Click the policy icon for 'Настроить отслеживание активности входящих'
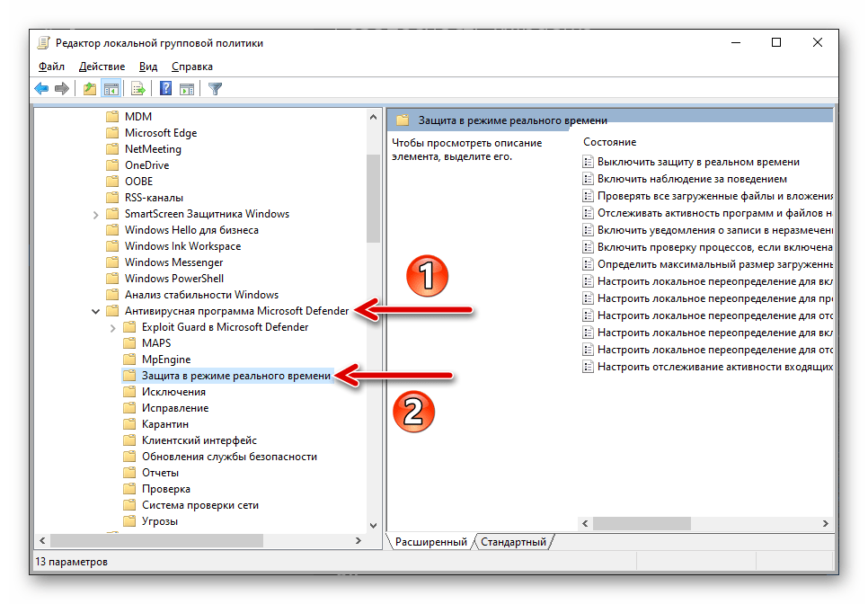 tap(588, 367)
